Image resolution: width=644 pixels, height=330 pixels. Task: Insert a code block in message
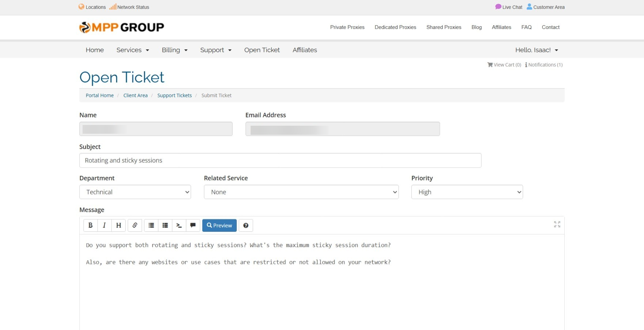click(179, 225)
